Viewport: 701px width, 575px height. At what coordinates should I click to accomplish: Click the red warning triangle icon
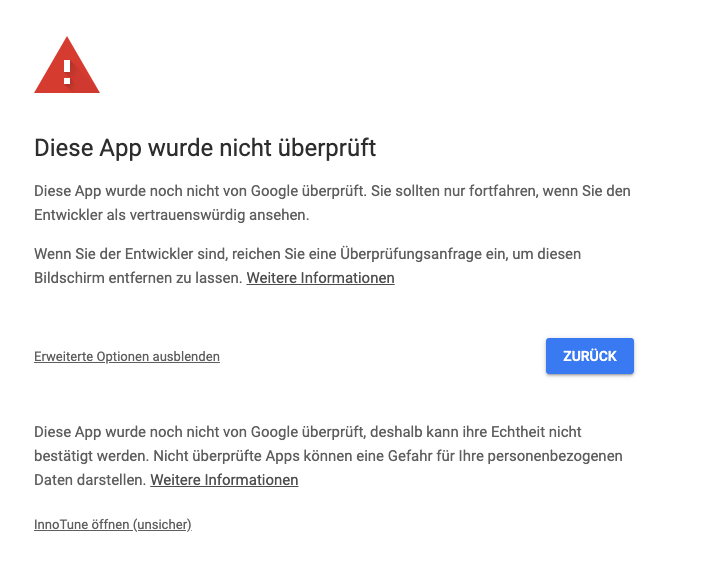click(x=67, y=68)
